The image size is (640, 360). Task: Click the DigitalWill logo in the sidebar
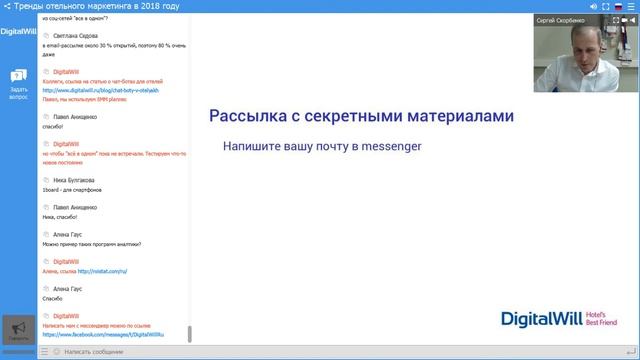pyautogui.click(x=18, y=31)
